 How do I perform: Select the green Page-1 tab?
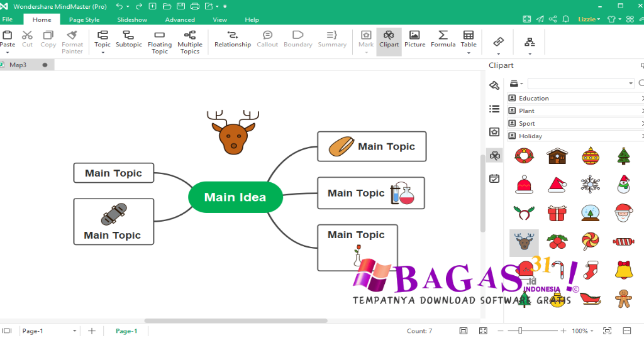pyautogui.click(x=126, y=330)
